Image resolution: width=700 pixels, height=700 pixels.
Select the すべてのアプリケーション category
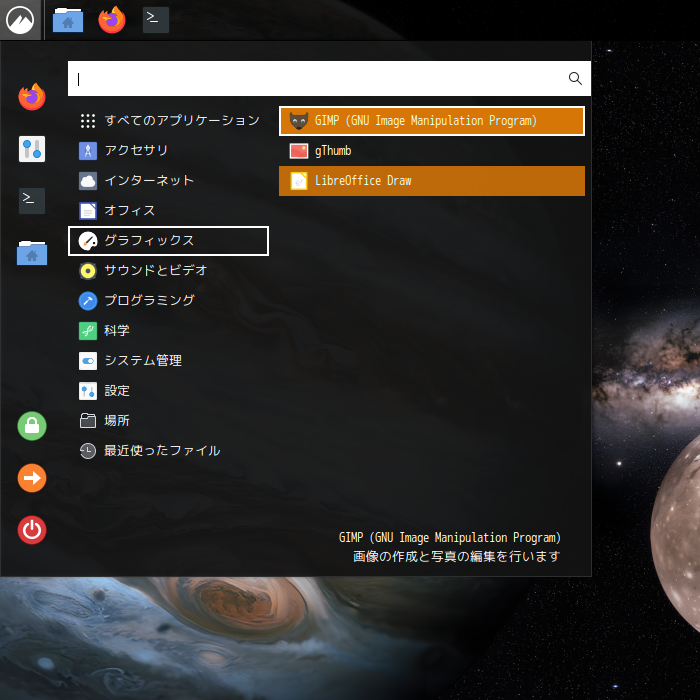pos(168,121)
